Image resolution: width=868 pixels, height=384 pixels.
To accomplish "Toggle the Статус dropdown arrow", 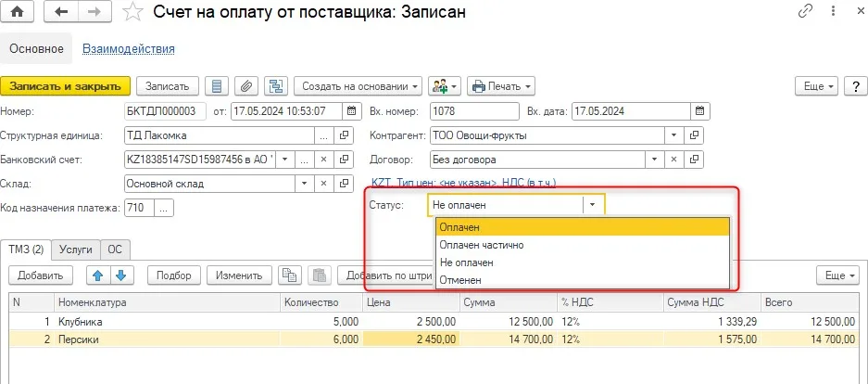I will click(x=593, y=204).
